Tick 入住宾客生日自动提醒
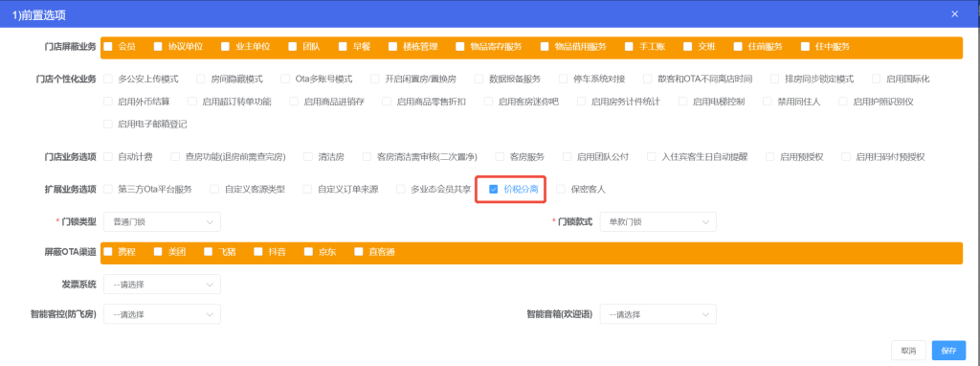Viewport: 980px width, 366px height. [652, 156]
